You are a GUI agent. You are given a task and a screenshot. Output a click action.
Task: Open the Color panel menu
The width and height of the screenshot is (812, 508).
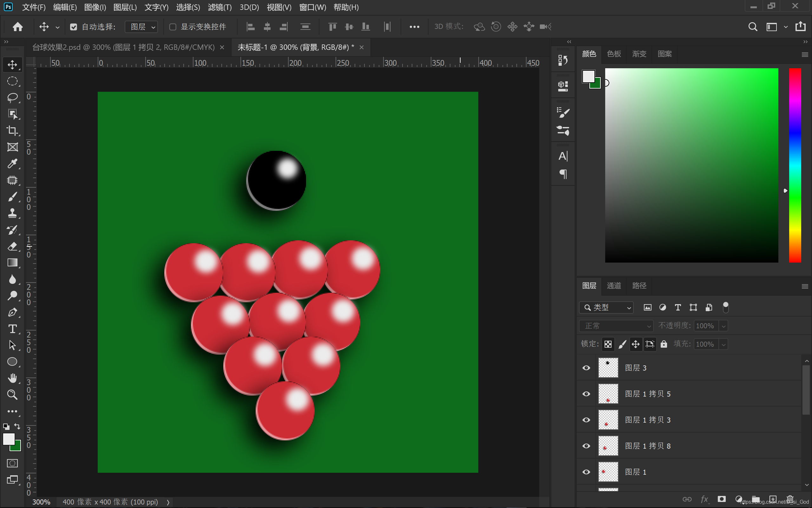[x=805, y=54]
